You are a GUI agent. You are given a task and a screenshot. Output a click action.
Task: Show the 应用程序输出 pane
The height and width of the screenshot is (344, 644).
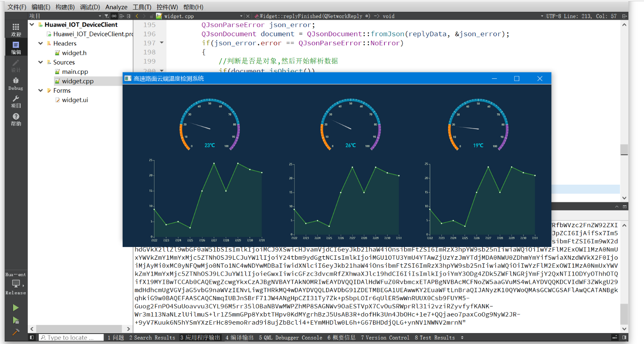[x=200, y=338]
